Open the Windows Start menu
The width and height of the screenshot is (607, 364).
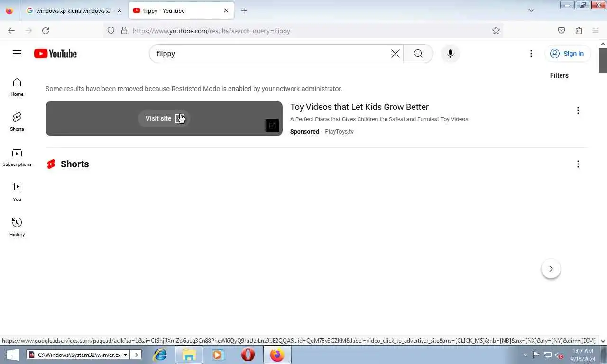point(12,355)
